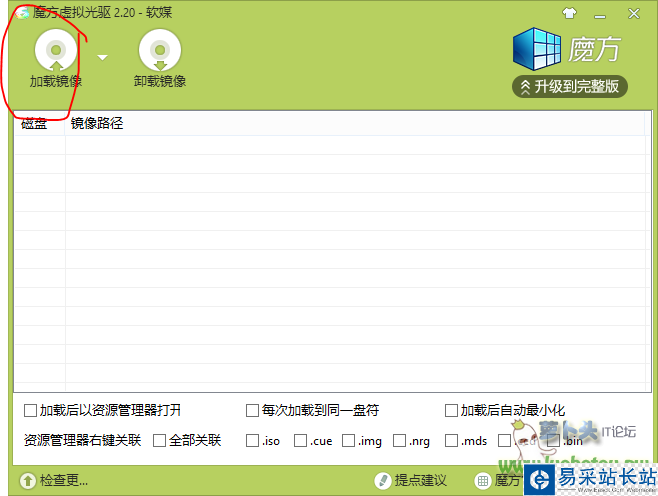Click the 魔方 cube logo

coord(537,49)
